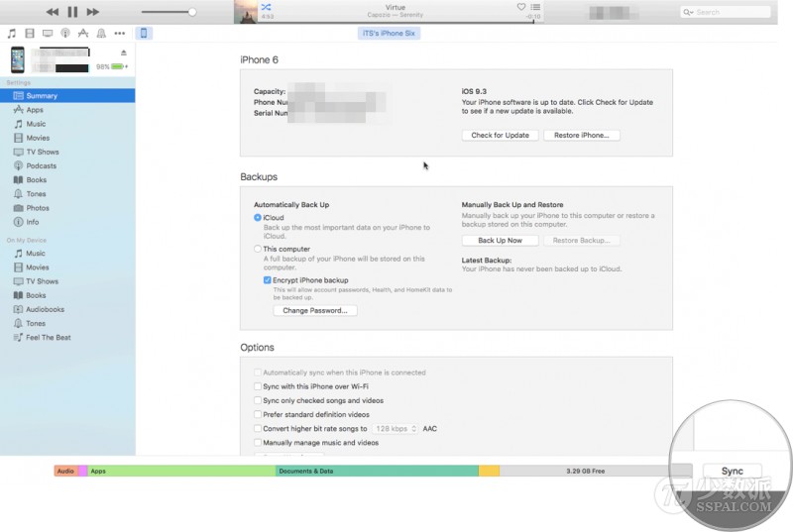Click Restore iPhone button

[582, 136]
